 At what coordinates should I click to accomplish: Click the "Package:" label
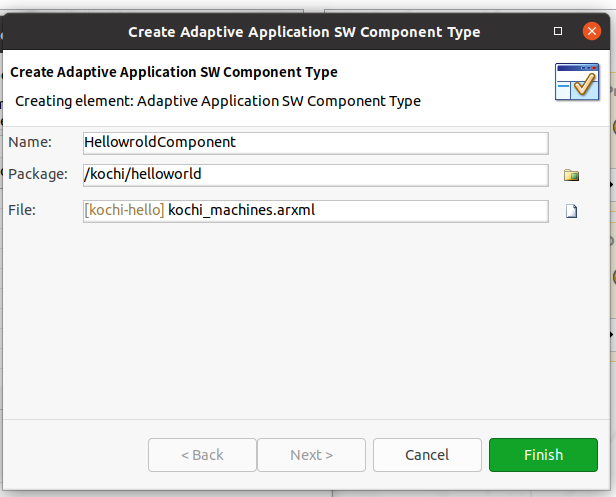tap(38, 174)
